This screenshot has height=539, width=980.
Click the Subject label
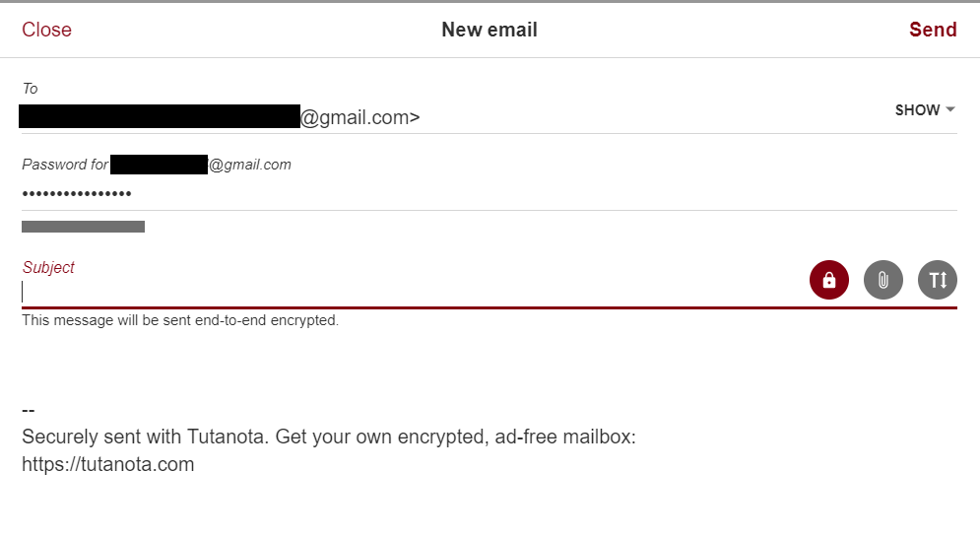click(x=48, y=267)
